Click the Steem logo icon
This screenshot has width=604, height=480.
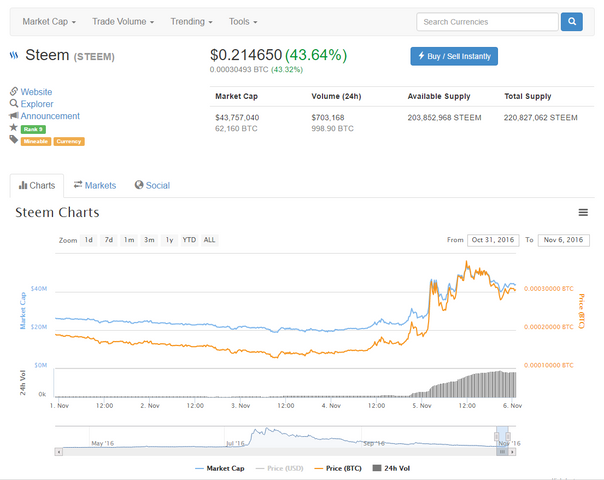(x=14, y=56)
